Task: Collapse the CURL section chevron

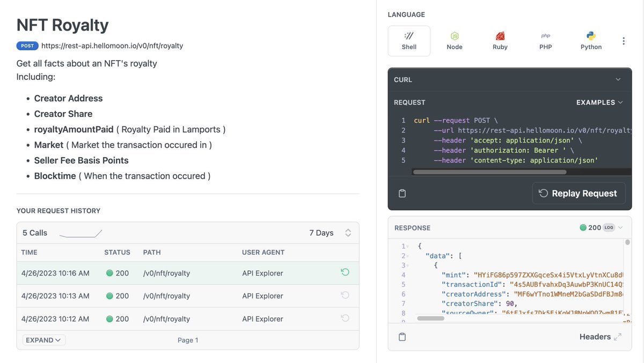Action: click(618, 79)
